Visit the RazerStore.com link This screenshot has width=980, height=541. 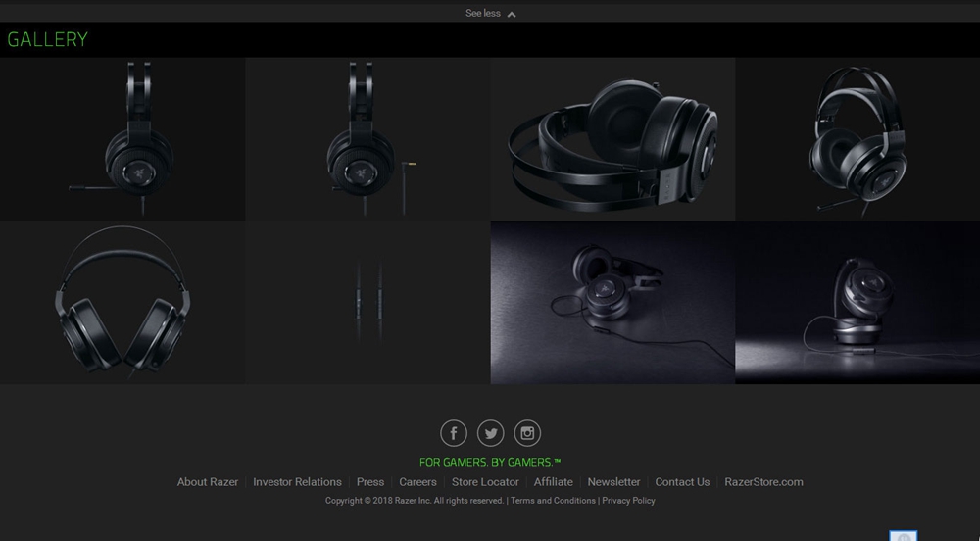(x=763, y=482)
